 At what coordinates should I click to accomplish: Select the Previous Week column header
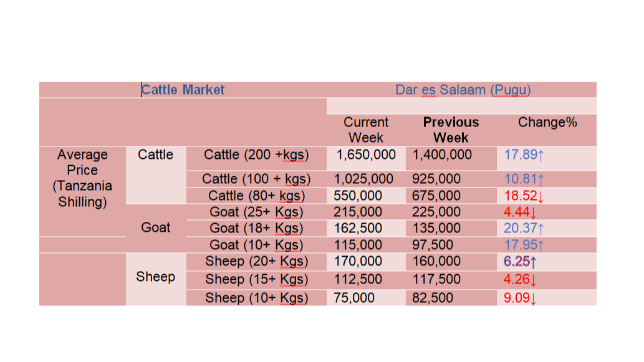tap(451, 130)
